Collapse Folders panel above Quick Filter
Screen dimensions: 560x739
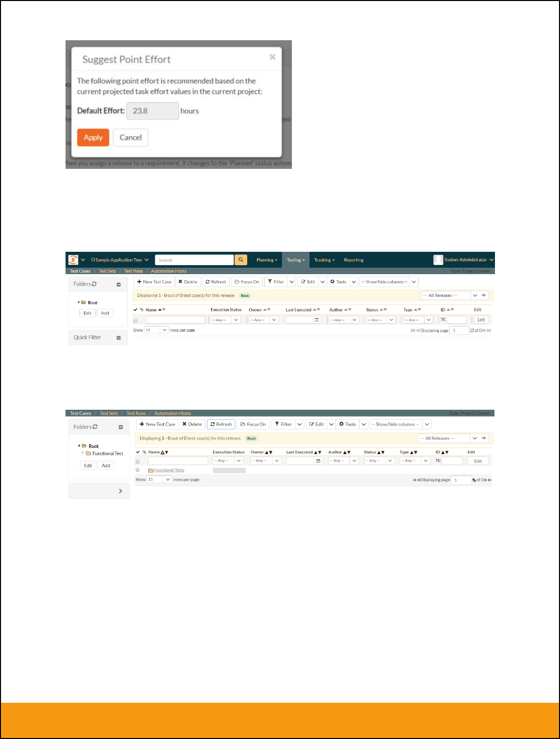[x=119, y=285]
